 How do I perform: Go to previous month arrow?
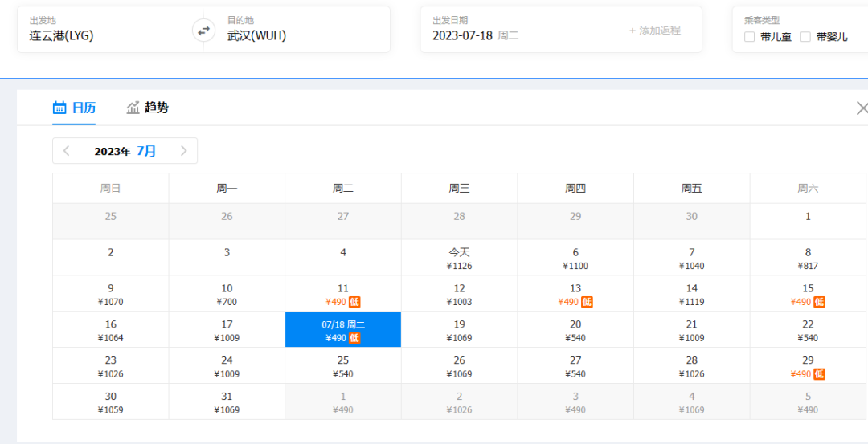pos(67,151)
